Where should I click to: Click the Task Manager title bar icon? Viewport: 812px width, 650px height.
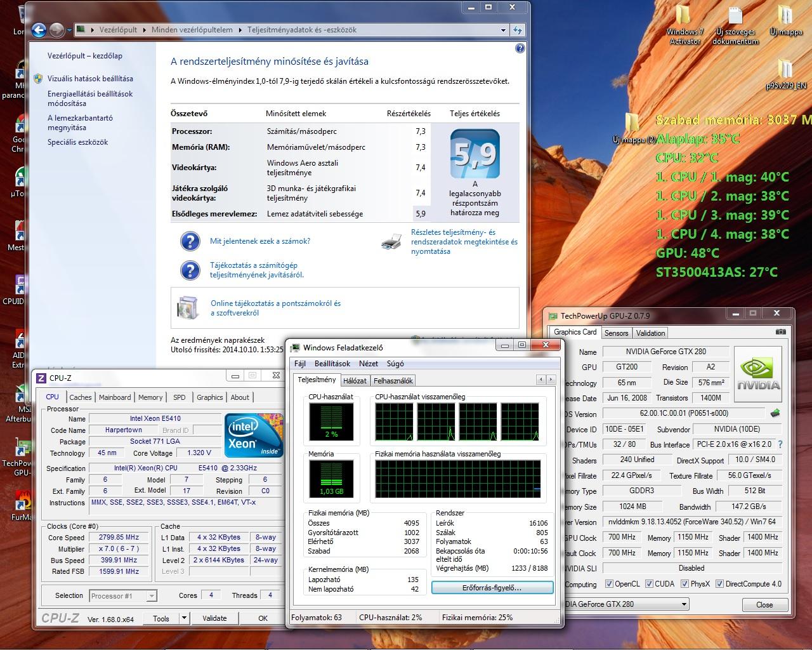(296, 347)
